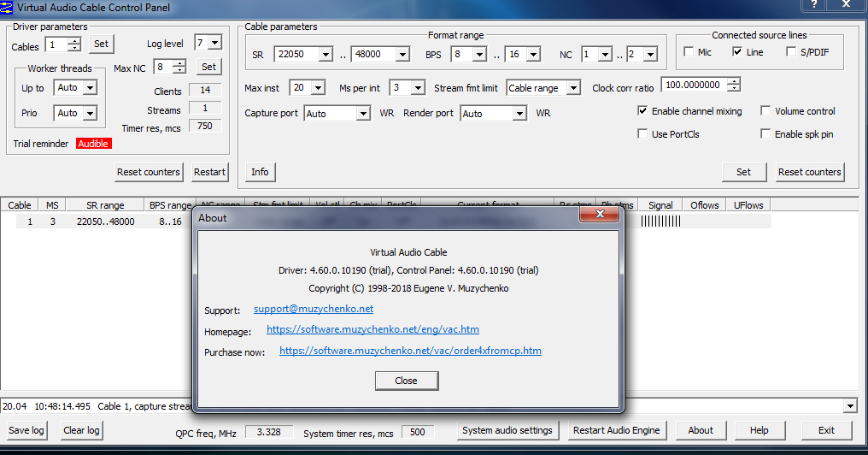This screenshot has width=868, height=455.
Task: Click the Clock corr ratio spinner arrows
Action: (734, 85)
